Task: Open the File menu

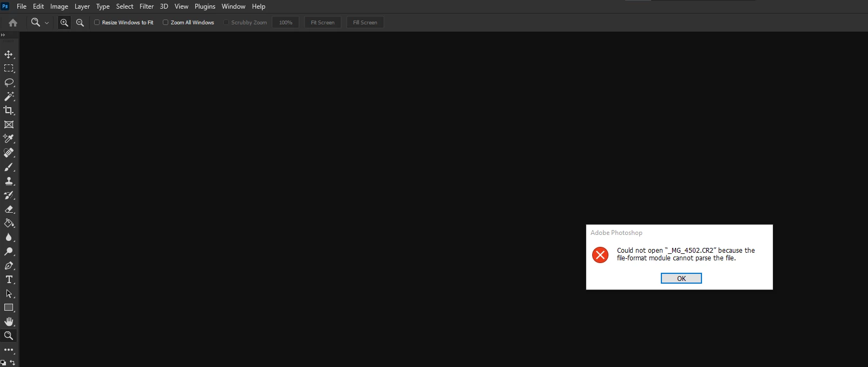Action: point(22,6)
